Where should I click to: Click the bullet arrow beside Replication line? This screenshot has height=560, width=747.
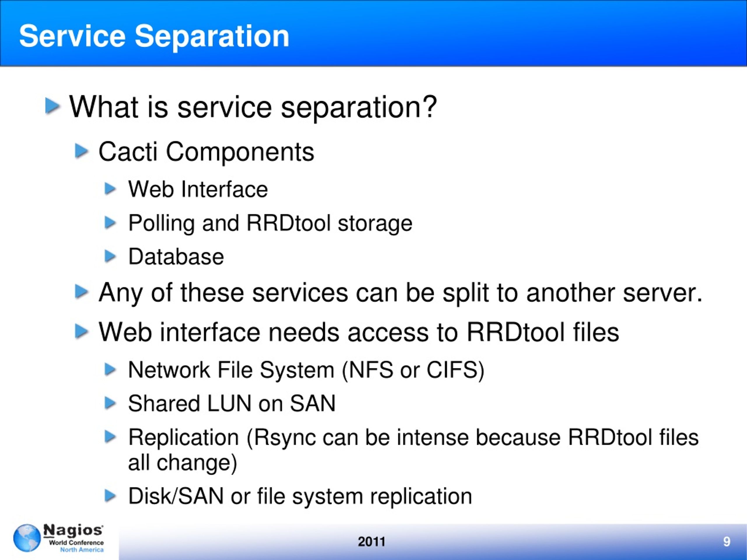pos(110,437)
